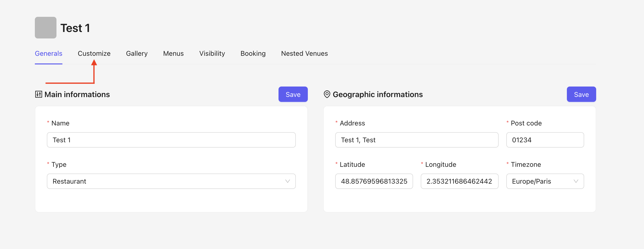Click the Name input field

(x=171, y=140)
